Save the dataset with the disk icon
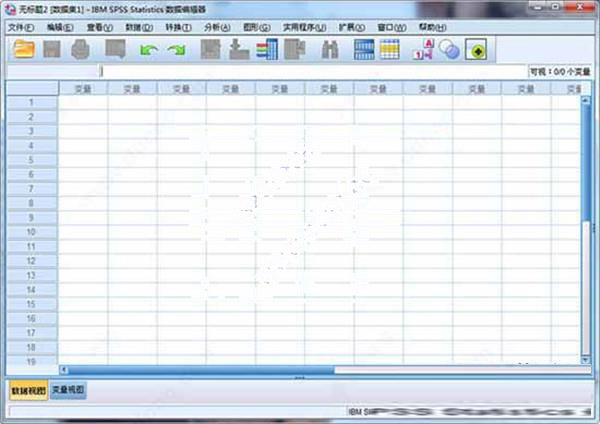The height and width of the screenshot is (424, 600). pyautogui.click(x=52, y=50)
